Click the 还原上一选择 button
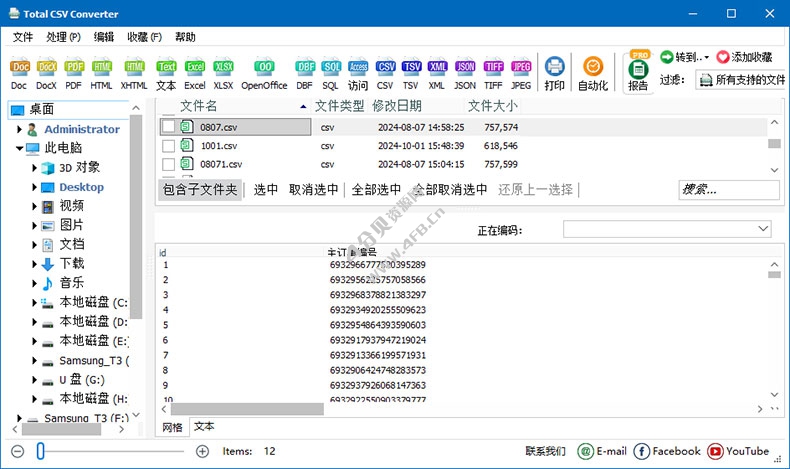 pos(536,189)
